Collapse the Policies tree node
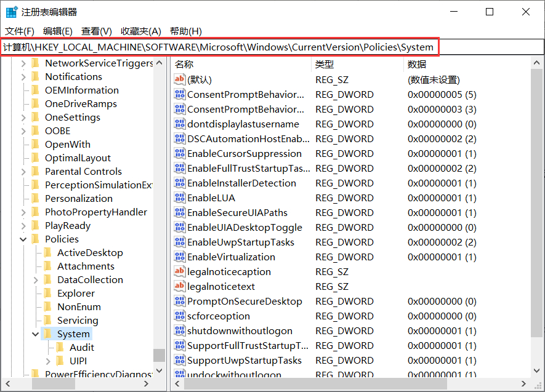545x392 pixels. [x=23, y=239]
